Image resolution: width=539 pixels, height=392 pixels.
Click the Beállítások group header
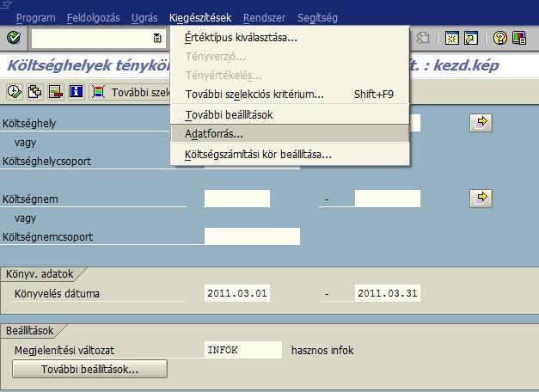pyautogui.click(x=29, y=330)
